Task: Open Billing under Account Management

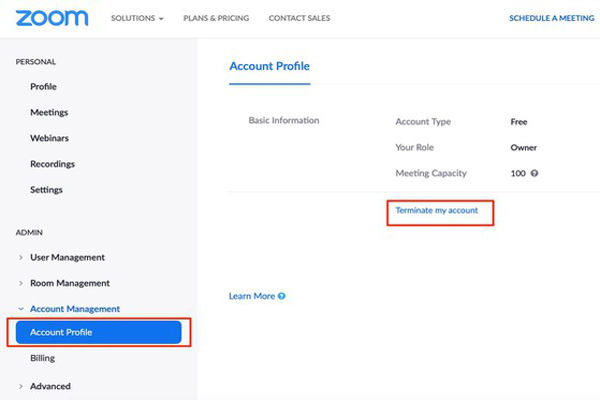Action: click(x=43, y=358)
